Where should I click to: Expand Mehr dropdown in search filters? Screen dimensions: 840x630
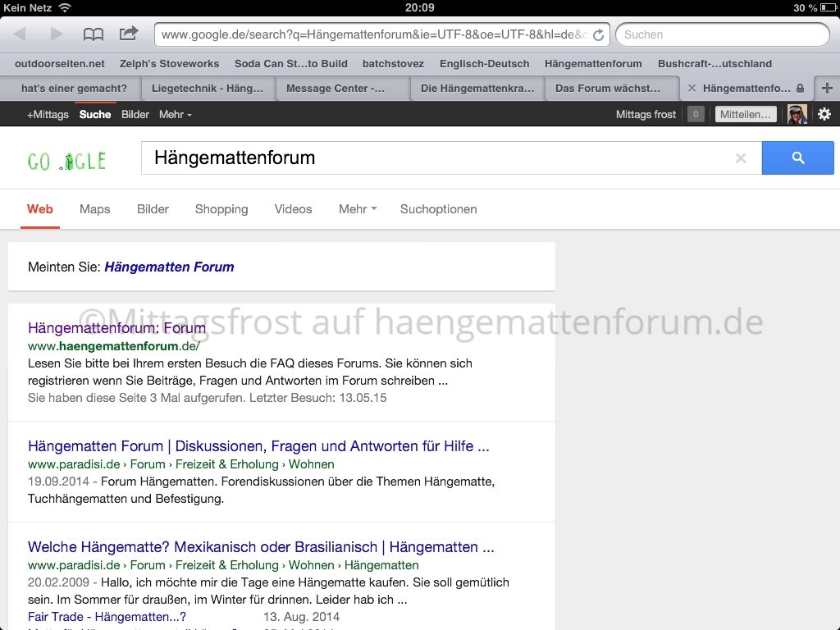tap(358, 209)
